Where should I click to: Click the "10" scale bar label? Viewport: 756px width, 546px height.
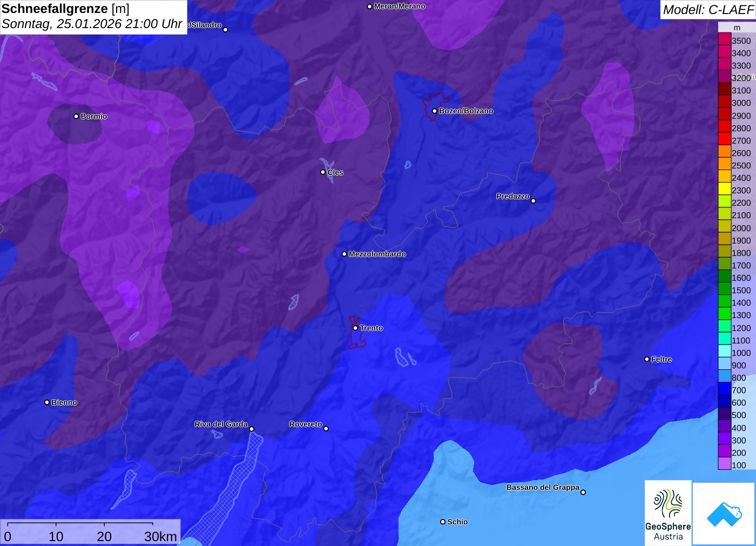(56, 536)
